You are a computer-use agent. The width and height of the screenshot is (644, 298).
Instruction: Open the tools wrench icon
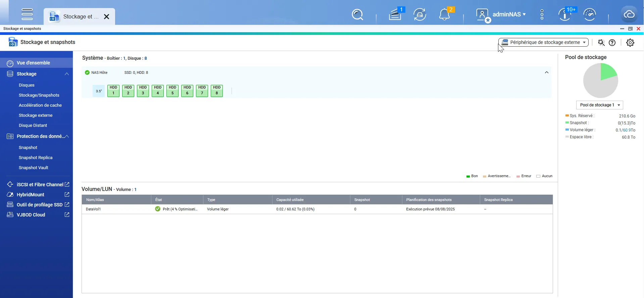click(601, 43)
